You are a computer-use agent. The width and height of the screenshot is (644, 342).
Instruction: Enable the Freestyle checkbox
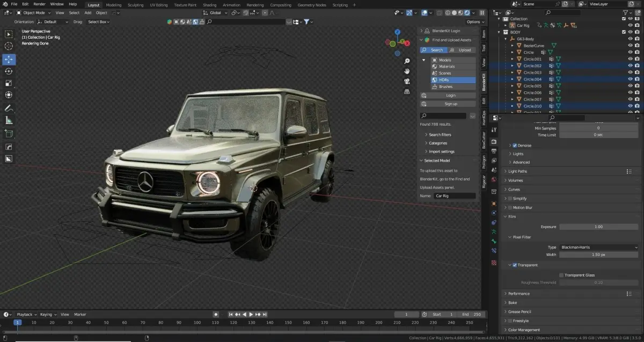click(509, 321)
